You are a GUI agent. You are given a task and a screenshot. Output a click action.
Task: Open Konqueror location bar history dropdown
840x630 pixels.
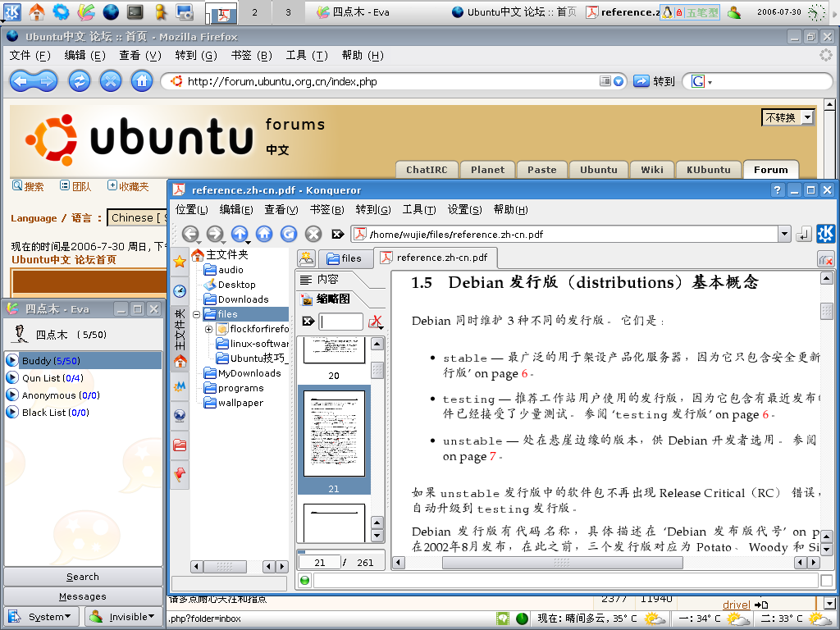click(x=784, y=234)
